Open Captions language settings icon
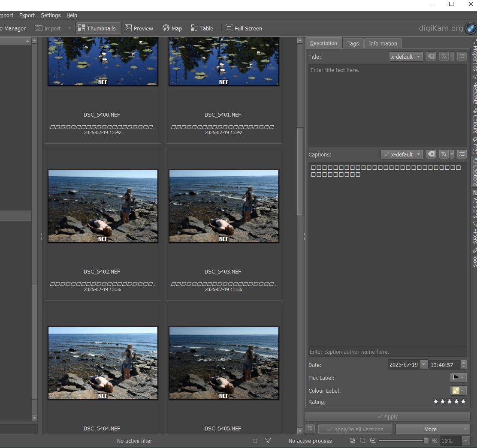This screenshot has height=448, width=477. click(462, 154)
